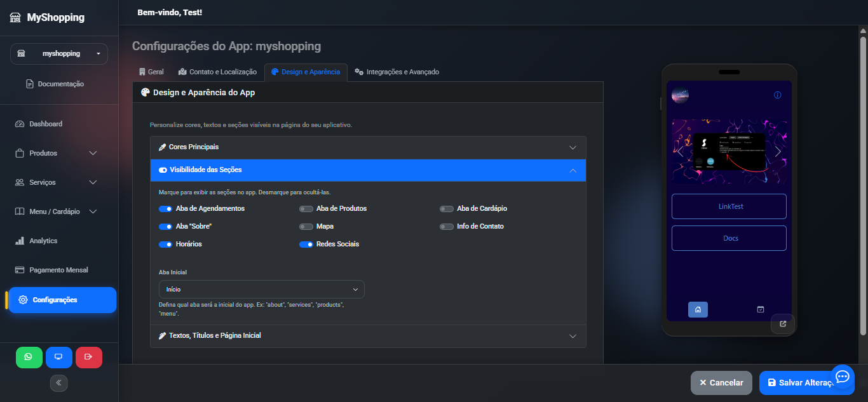Viewport: 868px width, 402px height.
Task: Disable the Redes Sociais switch
Action: click(x=306, y=244)
